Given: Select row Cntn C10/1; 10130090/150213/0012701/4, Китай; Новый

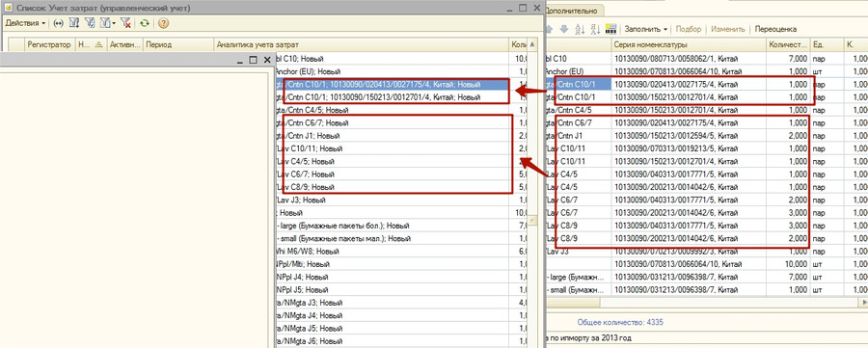Looking at the screenshot, I should pyautogui.click(x=393, y=97).
